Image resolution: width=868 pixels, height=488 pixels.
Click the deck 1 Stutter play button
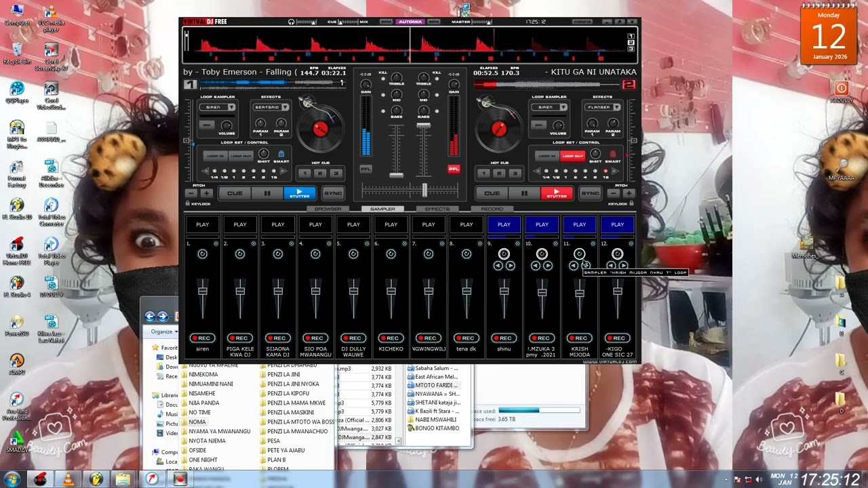point(300,193)
